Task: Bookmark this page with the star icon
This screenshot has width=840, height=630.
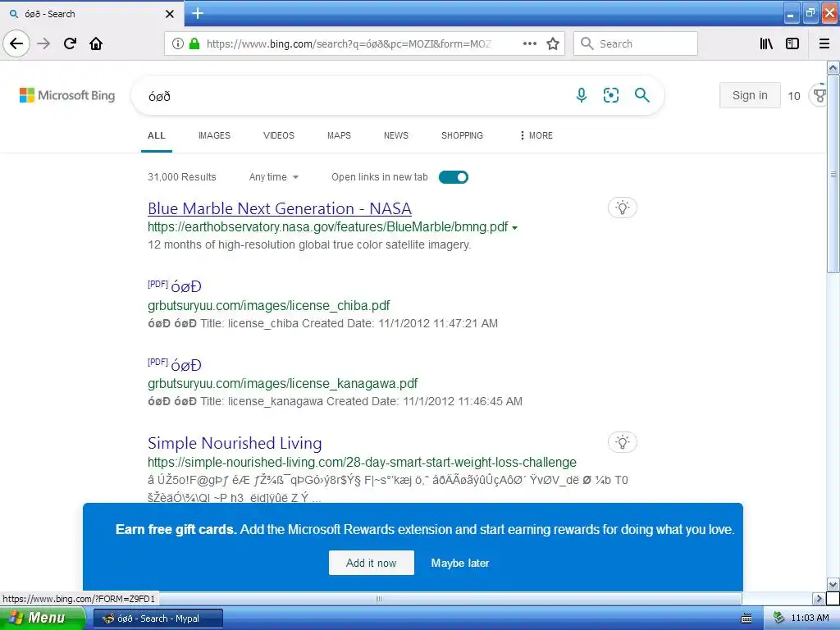Action: (x=553, y=43)
